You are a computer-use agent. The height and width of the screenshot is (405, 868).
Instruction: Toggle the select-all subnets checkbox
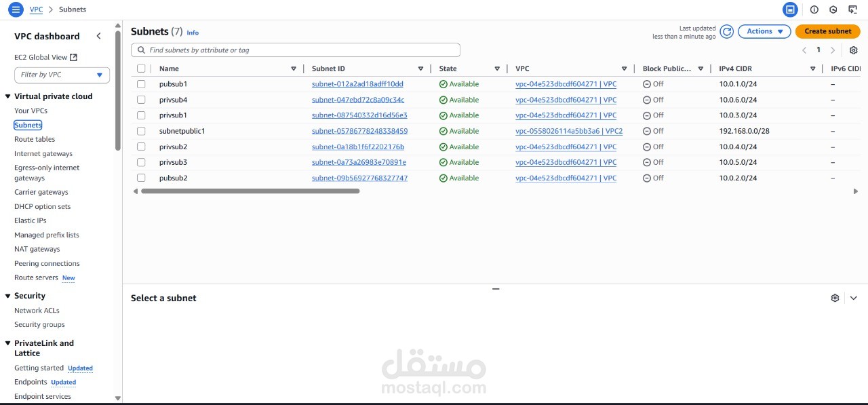(x=141, y=69)
